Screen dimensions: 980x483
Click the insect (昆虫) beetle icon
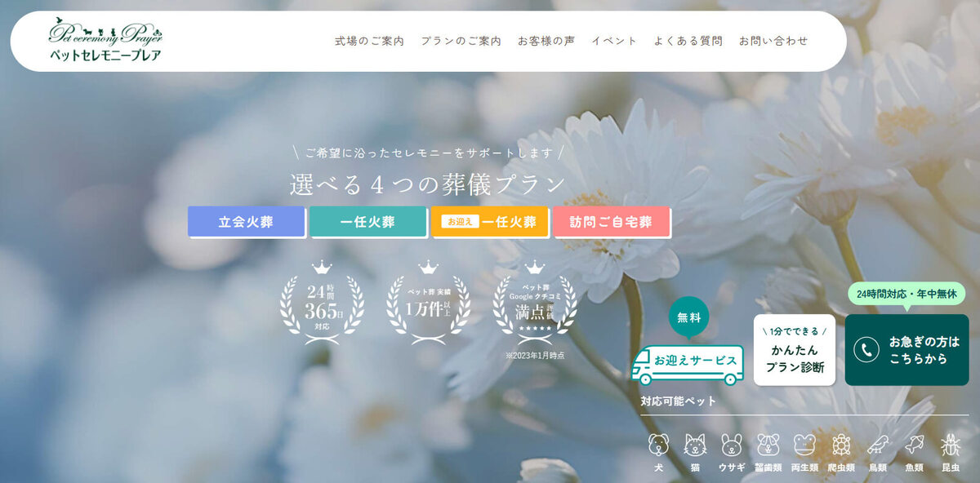tap(951, 445)
